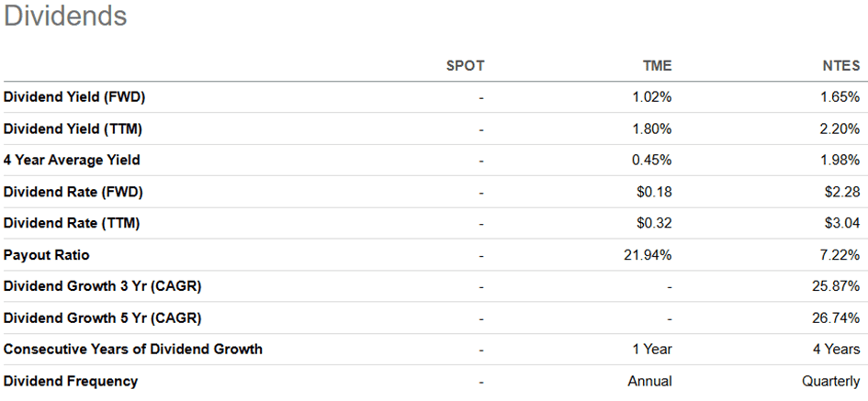Screen dimensions: 868x401
Task: Click the Dividend Frequency row label
Action: coord(71,381)
